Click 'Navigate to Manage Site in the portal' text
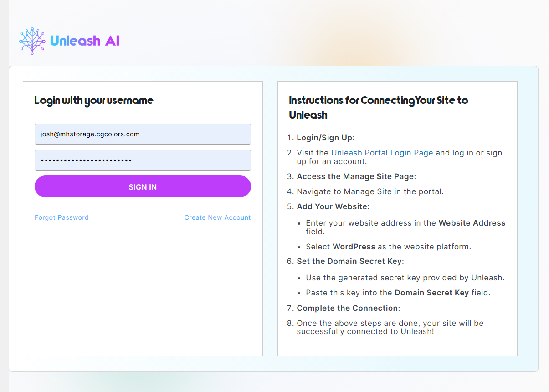 click(370, 191)
